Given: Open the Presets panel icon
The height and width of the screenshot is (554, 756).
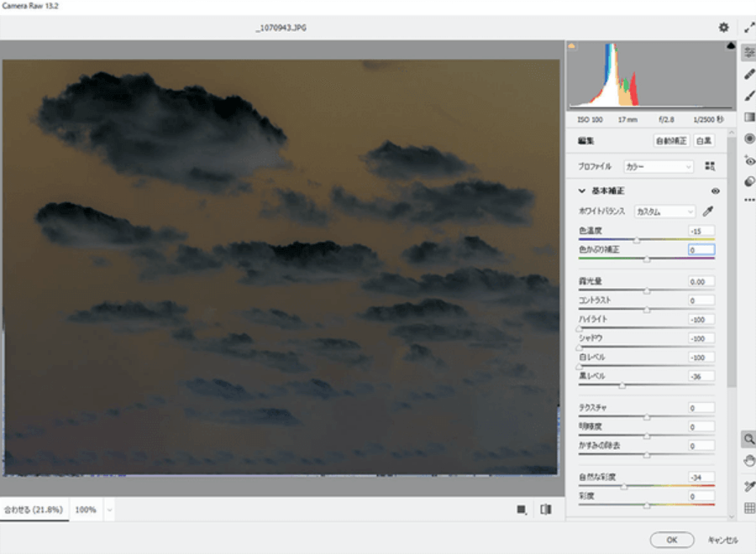Looking at the screenshot, I should tap(748, 181).
